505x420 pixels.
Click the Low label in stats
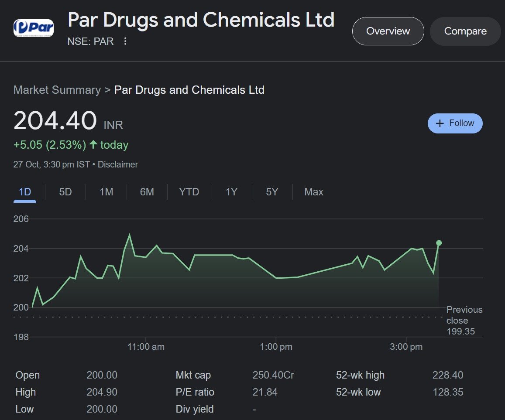pyautogui.click(x=24, y=409)
